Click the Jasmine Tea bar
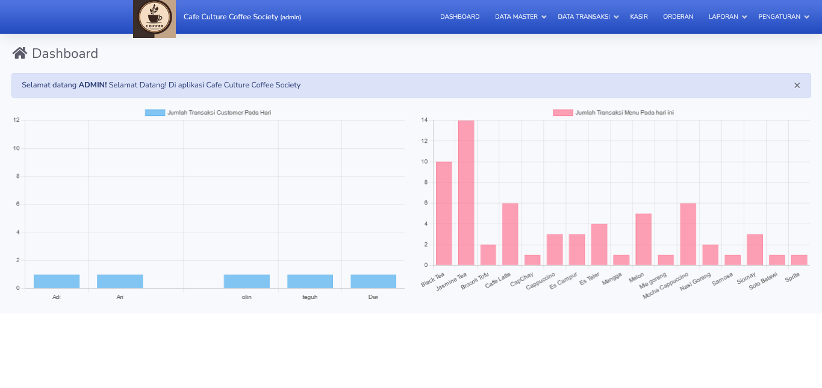822x388 pixels. point(466,193)
